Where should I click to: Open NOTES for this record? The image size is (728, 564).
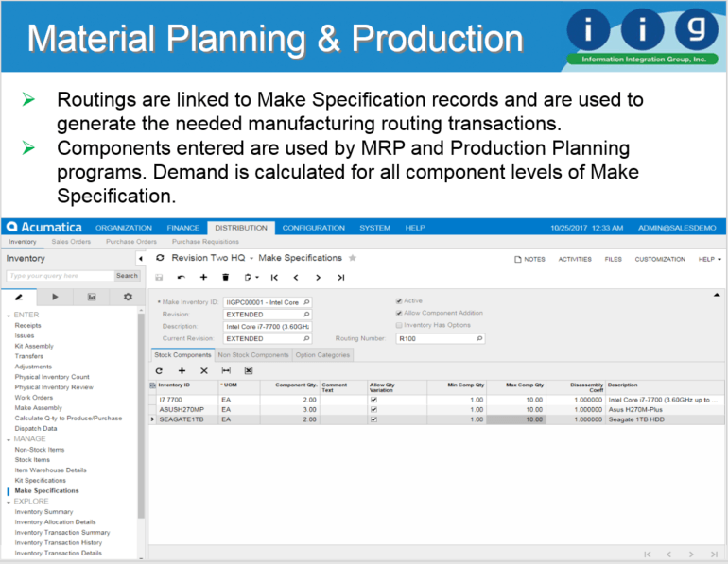(x=529, y=259)
